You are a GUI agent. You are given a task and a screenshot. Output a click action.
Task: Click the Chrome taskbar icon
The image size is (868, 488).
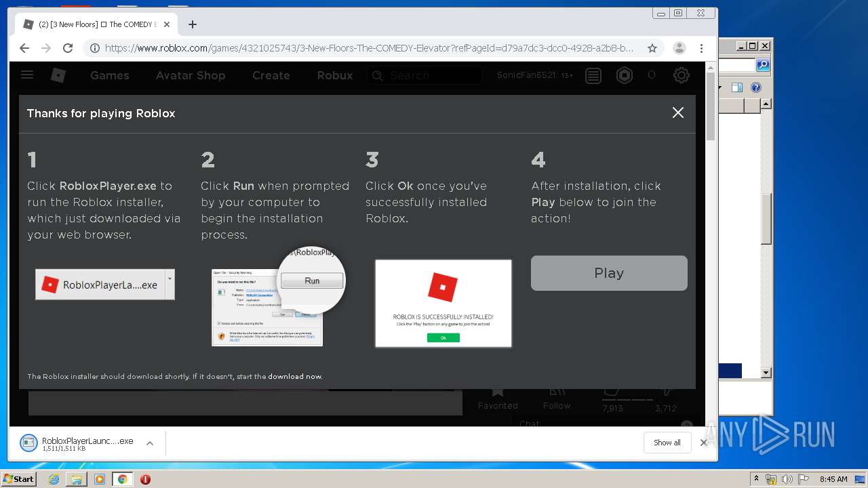point(122,479)
